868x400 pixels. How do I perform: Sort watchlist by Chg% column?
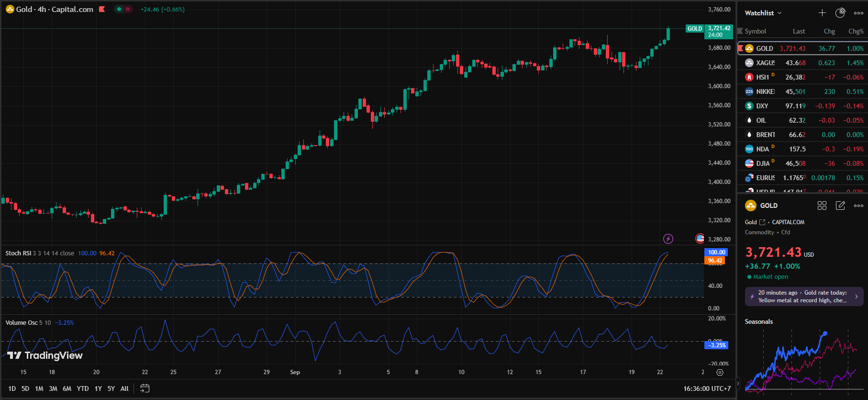856,31
